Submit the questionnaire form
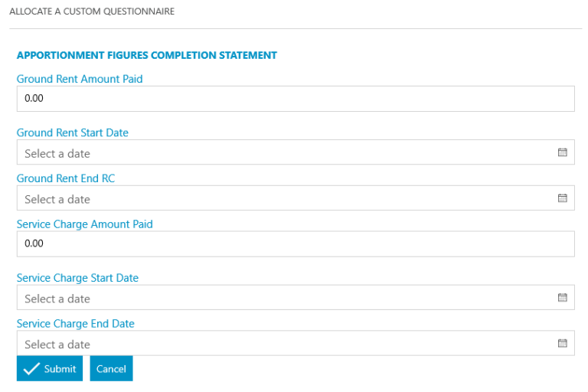 pyautogui.click(x=50, y=368)
